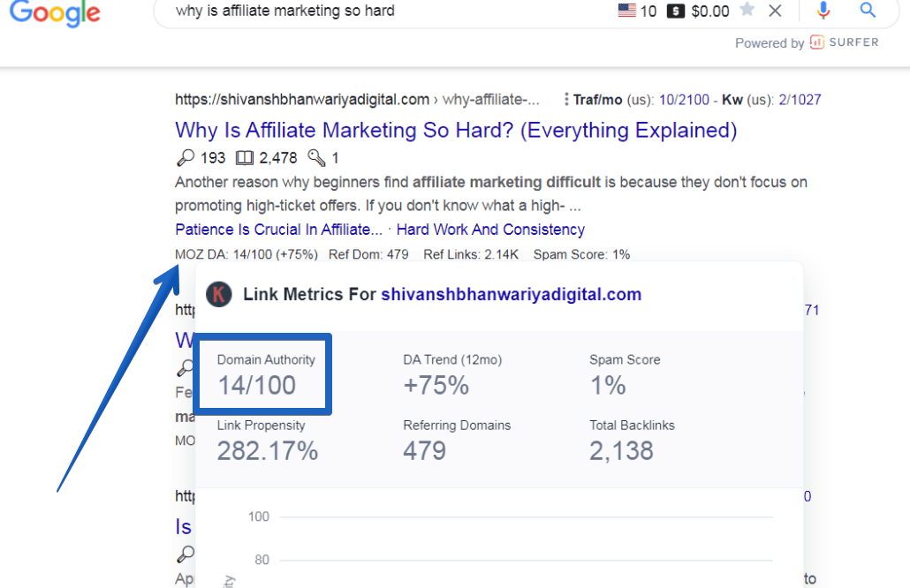Click the magnifier icon showing 193
The height and width of the screenshot is (588, 910).
tap(186, 158)
